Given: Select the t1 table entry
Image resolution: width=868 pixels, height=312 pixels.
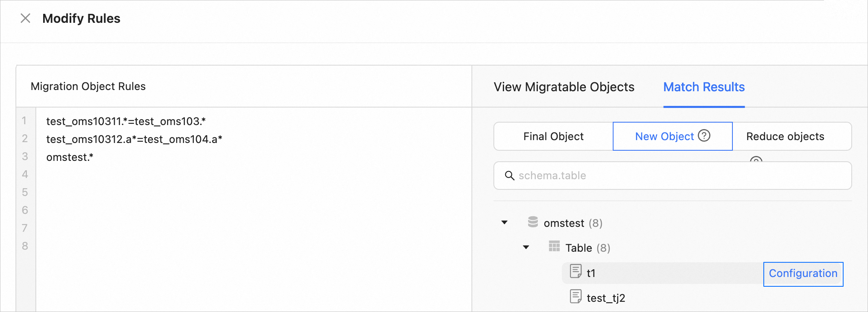Looking at the screenshot, I should click(x=591, y=273).
